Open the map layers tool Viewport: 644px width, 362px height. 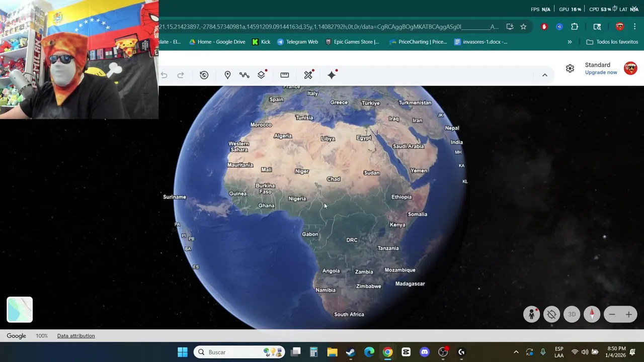(x=261, y=75)
